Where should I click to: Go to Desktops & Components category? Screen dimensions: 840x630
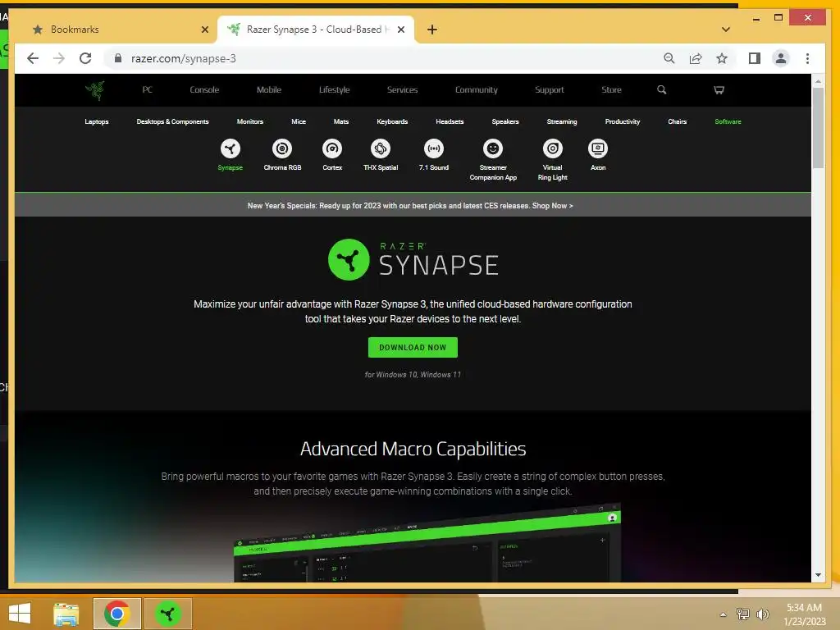point(172,121)
